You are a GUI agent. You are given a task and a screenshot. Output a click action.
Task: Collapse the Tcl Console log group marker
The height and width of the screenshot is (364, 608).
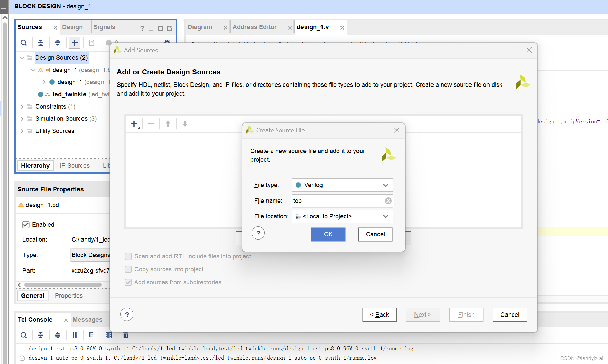(x=22, y=358)
